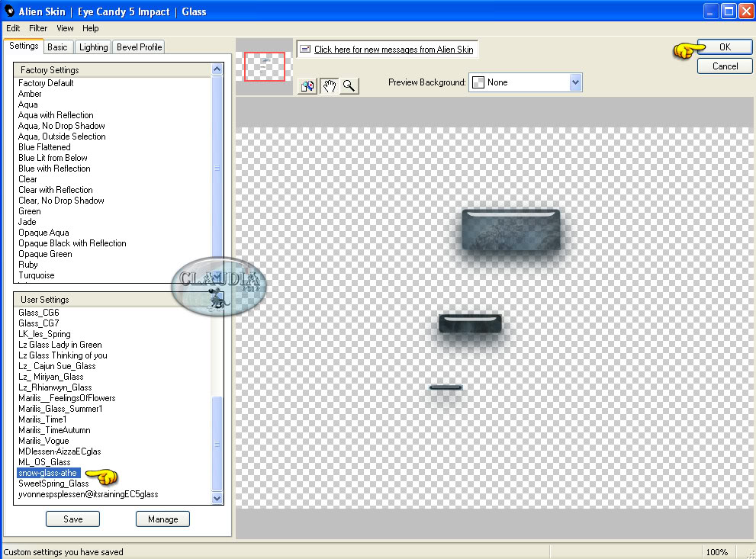
Task: Select the Opaque Green preset
Action: [x=45, y=253]
